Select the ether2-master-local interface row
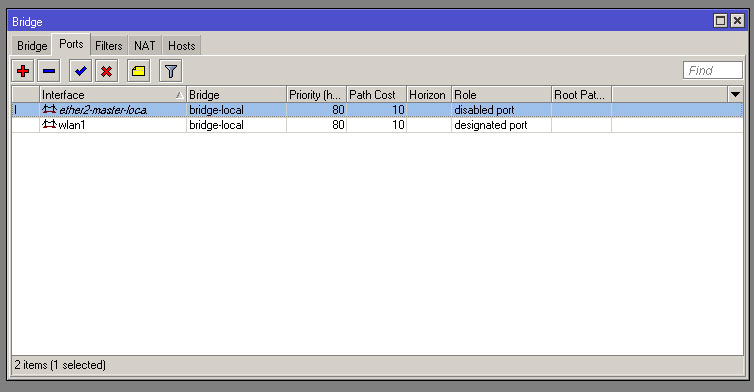This screenshot has width=754, height=392. pos(377,110)
